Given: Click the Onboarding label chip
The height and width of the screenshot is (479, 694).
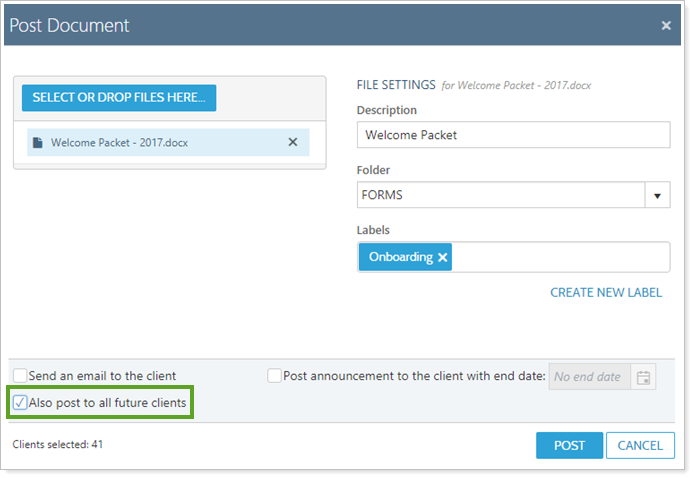Looking at the screenshot, I should coord(400,257).
